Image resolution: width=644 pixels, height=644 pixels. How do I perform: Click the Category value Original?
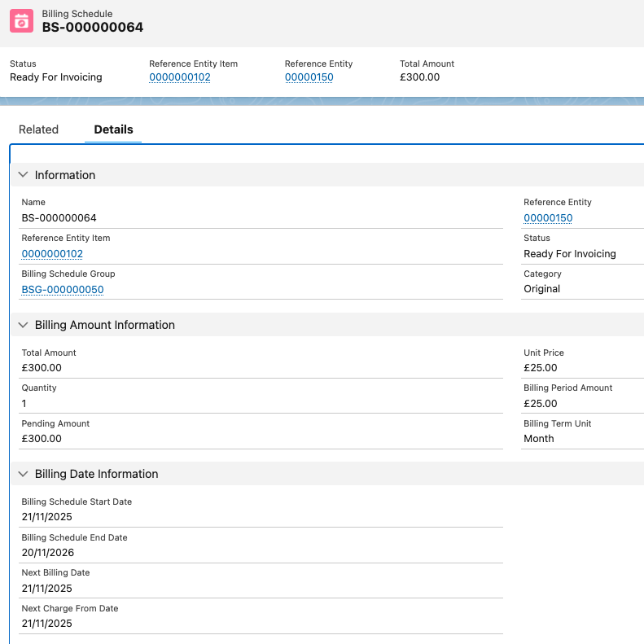tap(541, 289)
